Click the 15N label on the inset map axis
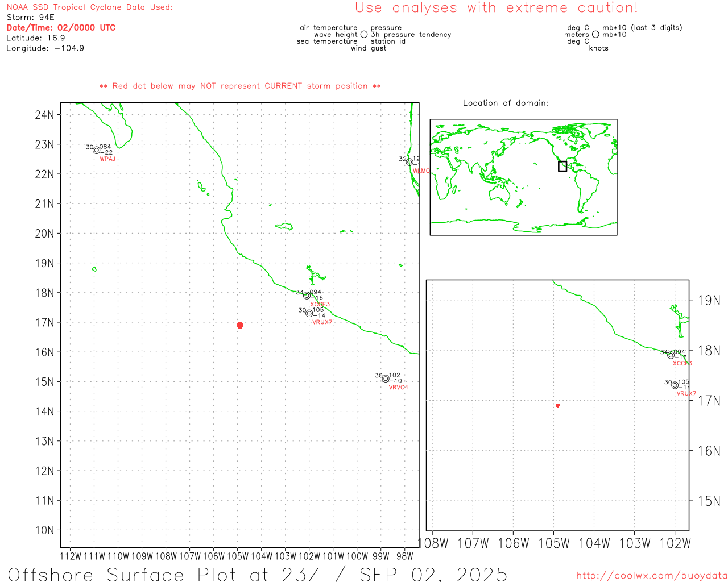This screenshot has width=728, height=582. pos(709,501)
